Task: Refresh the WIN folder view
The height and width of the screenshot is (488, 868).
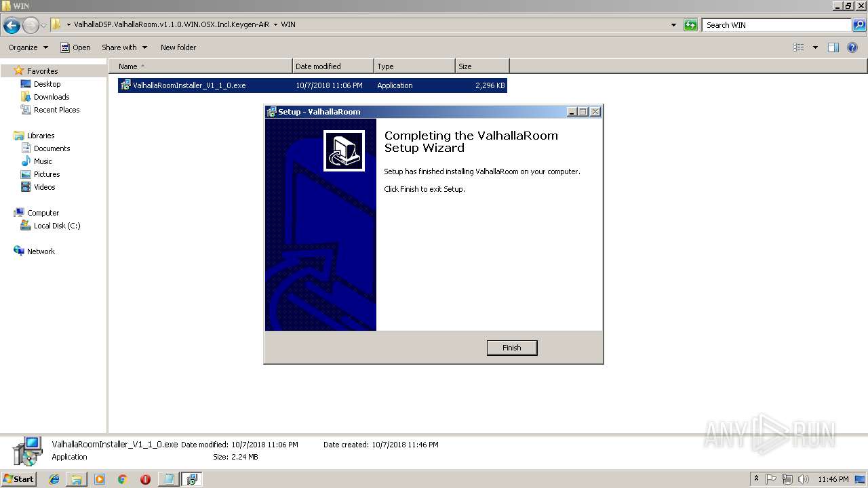Action: point(690,25)
